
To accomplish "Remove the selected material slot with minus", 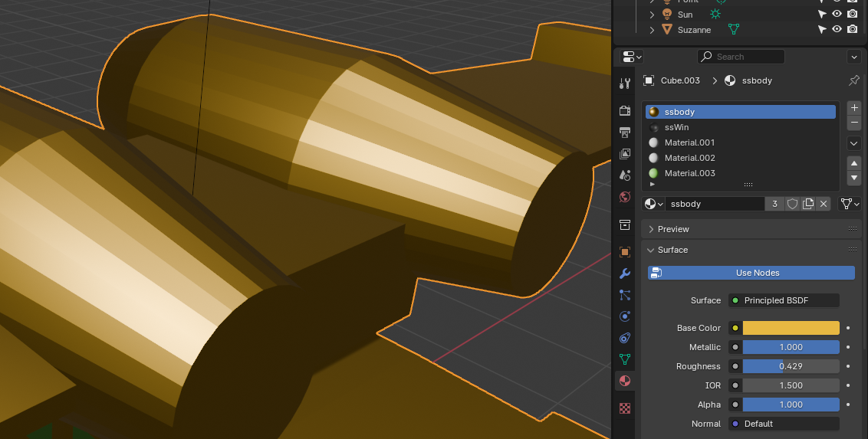I will pos(854,123).
